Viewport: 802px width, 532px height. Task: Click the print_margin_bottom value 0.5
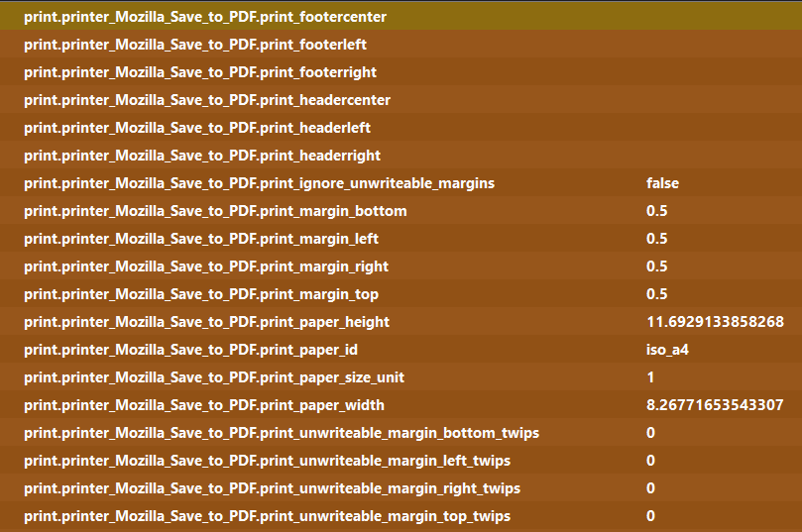pos(656,211)
